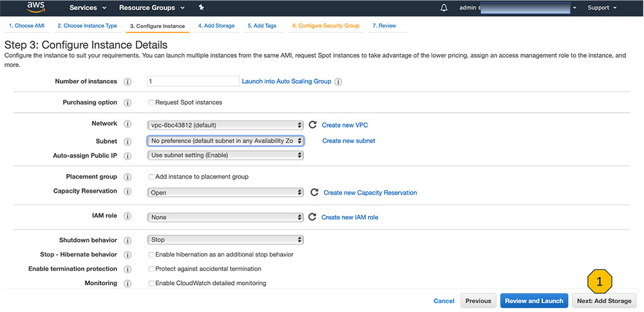Screen dimensions: 644x312
Task: Refresh the IAM role list
Action: coord(313,217)
